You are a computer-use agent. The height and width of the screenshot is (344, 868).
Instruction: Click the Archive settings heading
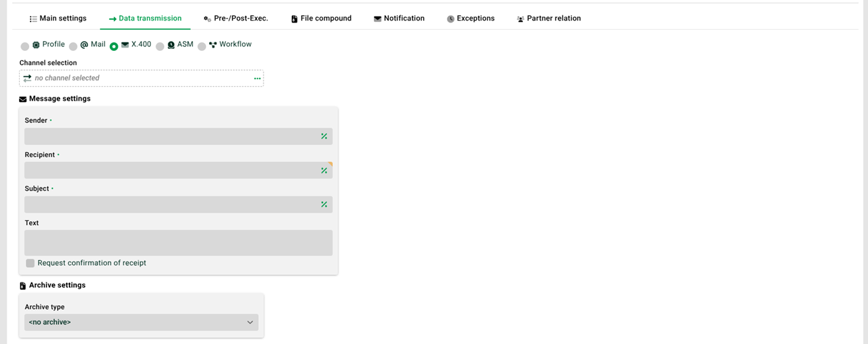coord(57,285)
